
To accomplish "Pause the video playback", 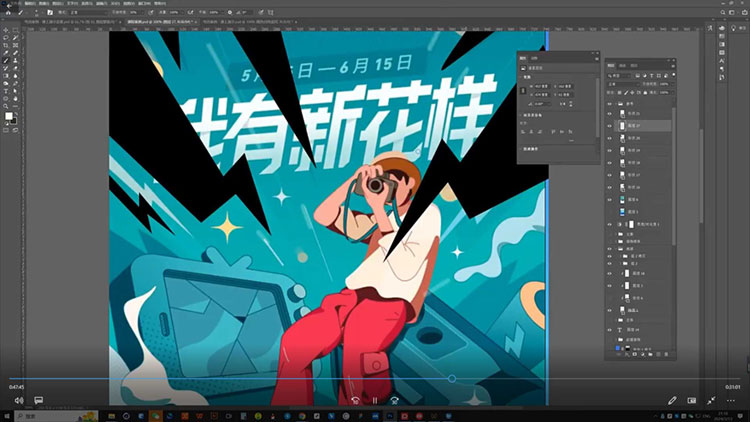I will (x=375, y=400).
